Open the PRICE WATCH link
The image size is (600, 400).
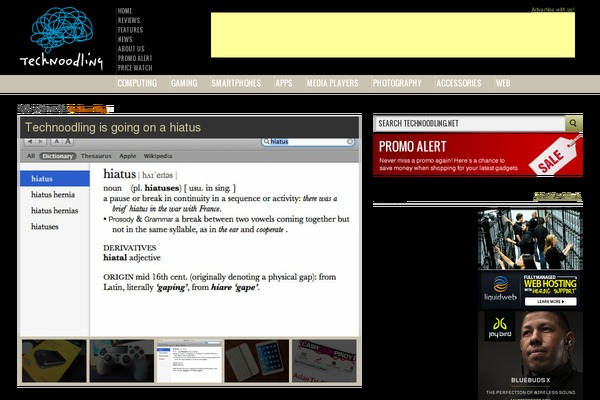coord(135,68)
